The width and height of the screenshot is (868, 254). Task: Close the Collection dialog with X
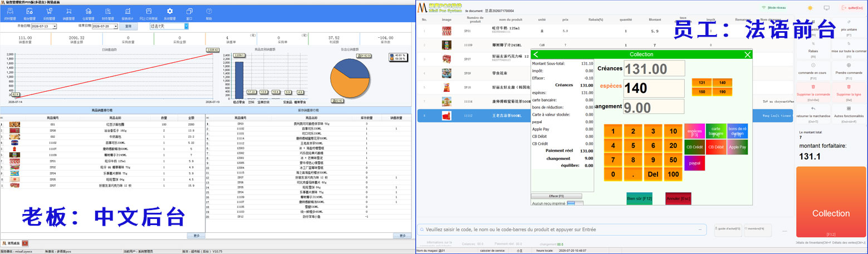click(748, 54)
